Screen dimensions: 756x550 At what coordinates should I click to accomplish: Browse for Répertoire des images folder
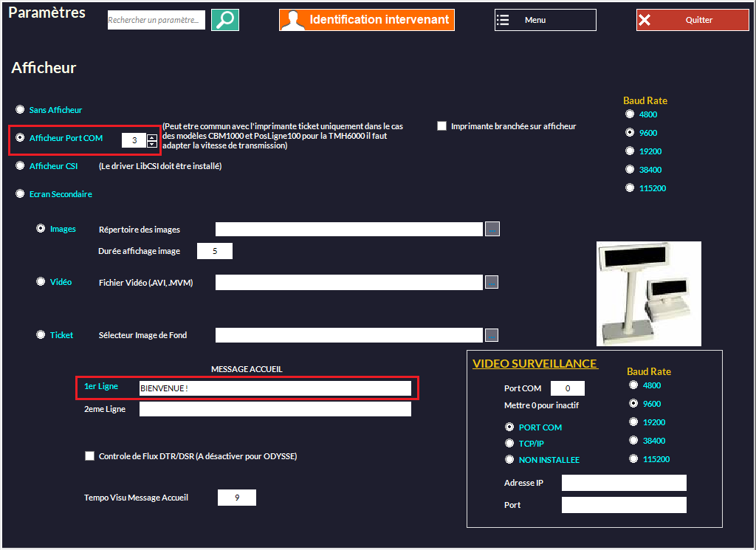click(x=492, y=229)
